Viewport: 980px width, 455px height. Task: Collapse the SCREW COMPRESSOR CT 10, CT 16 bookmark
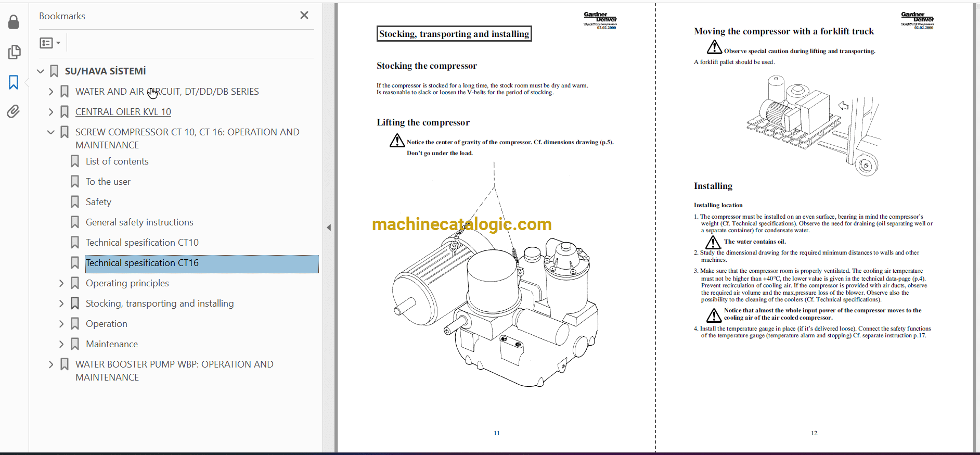(x=51, y=132)
